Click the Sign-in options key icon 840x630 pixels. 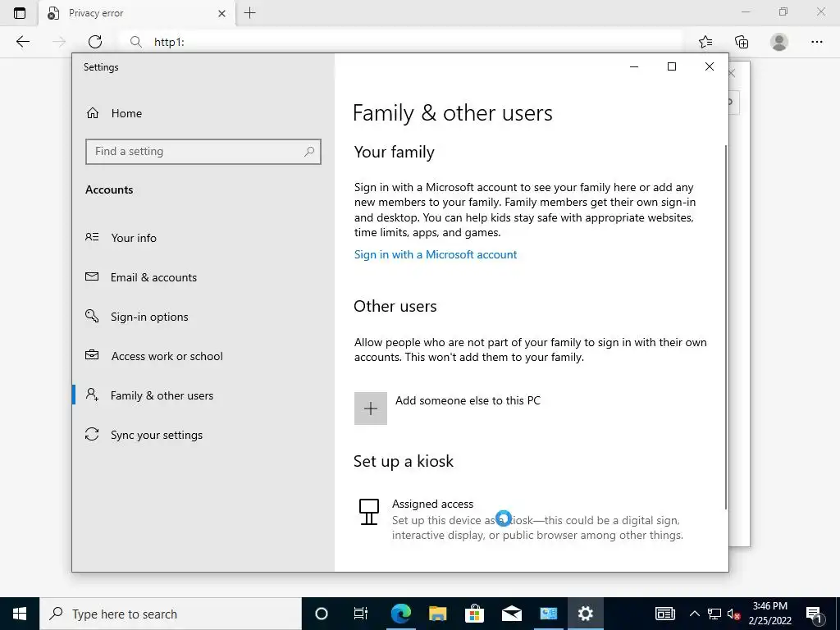92,316
